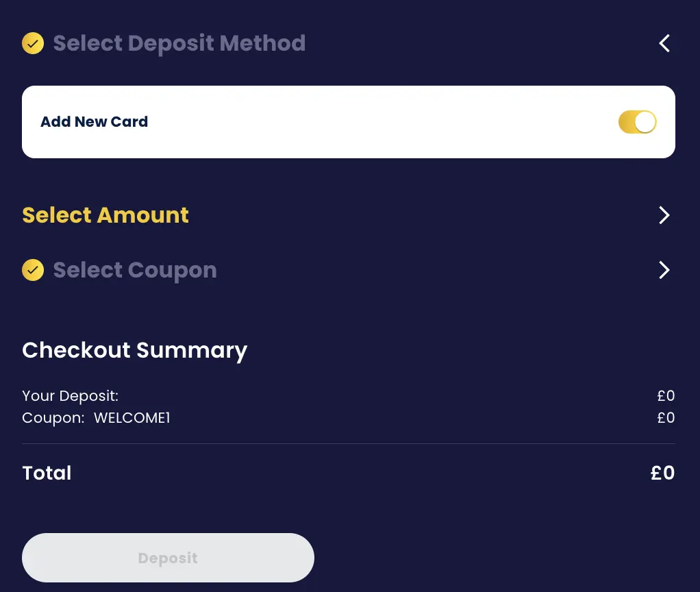The width and height of the screenshot is (700, 592).
Task: Click the WELCOME1 coupon code
Action: (x=132, y=418)
